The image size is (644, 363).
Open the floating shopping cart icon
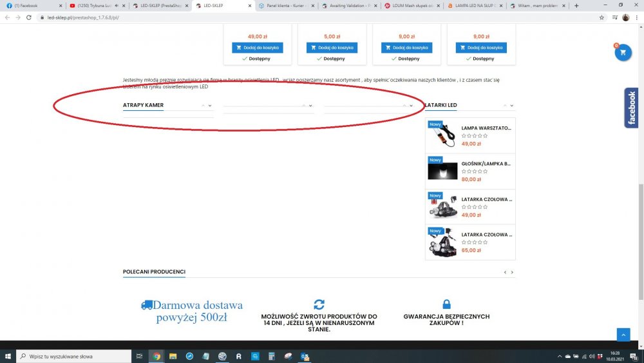click(623, 53)
